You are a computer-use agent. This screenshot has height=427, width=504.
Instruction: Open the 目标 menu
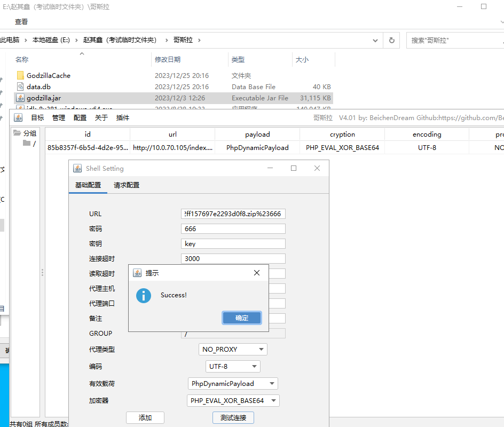[x=37, y=118]
